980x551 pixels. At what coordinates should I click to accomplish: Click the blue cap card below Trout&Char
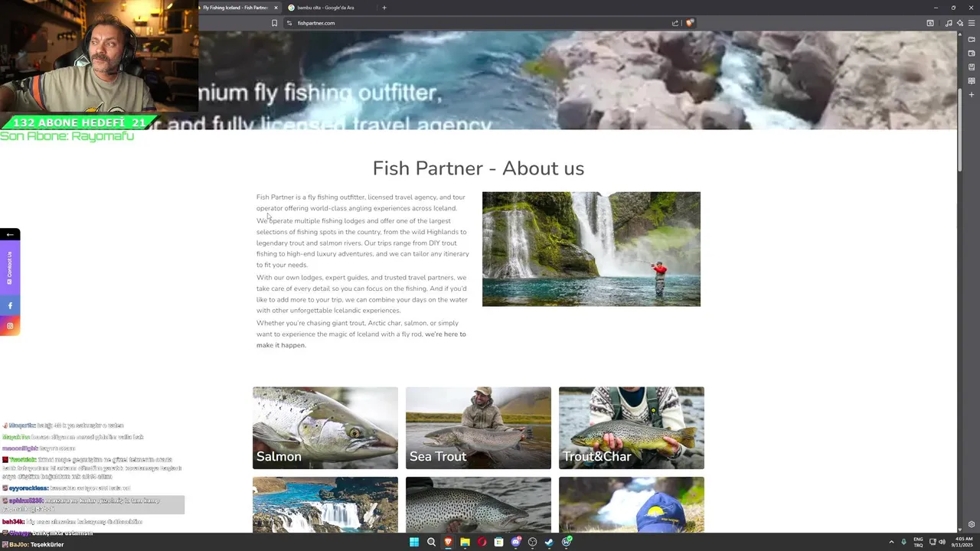(x=632, y=504)
